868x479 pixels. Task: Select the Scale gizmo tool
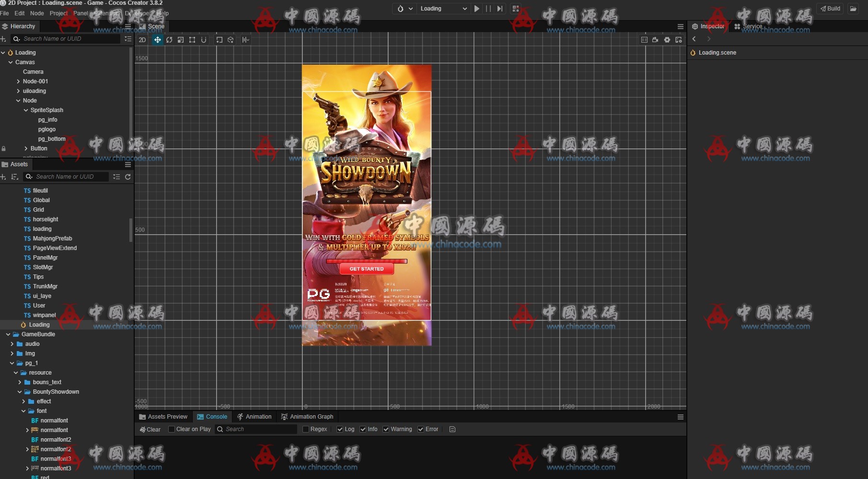[181, 40]
